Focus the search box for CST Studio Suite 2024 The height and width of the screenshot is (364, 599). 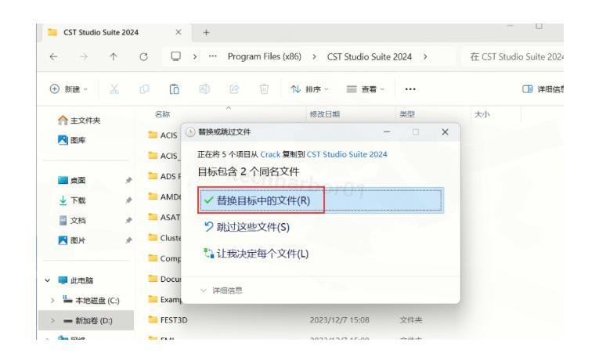pos(512,57)
